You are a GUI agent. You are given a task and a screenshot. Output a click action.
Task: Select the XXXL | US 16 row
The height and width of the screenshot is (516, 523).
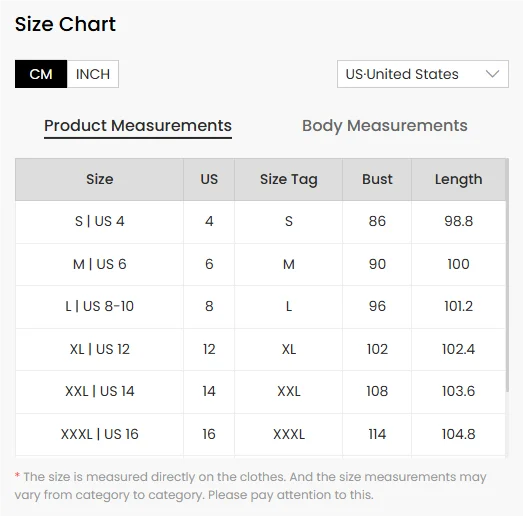click(x=260, y=434)
